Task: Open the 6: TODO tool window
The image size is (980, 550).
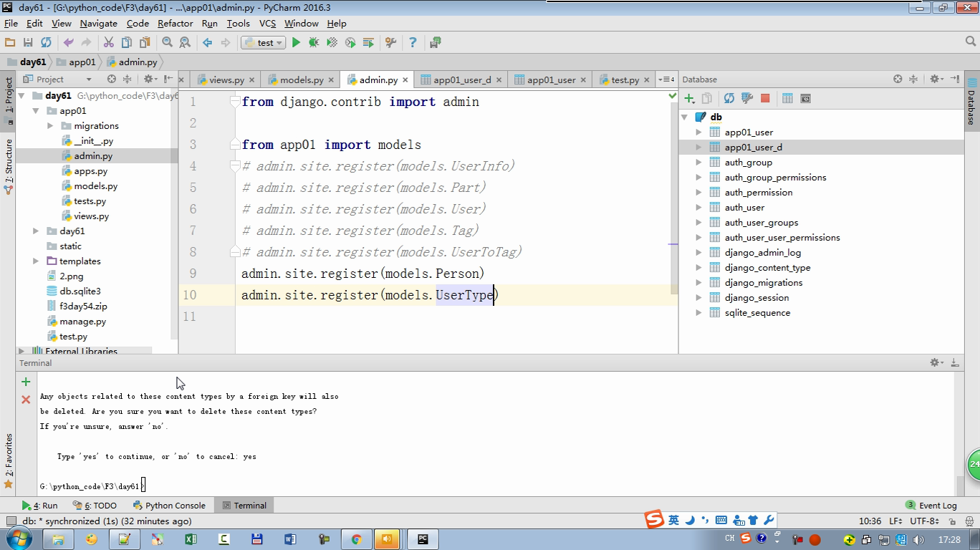Action: coord(95,506)
